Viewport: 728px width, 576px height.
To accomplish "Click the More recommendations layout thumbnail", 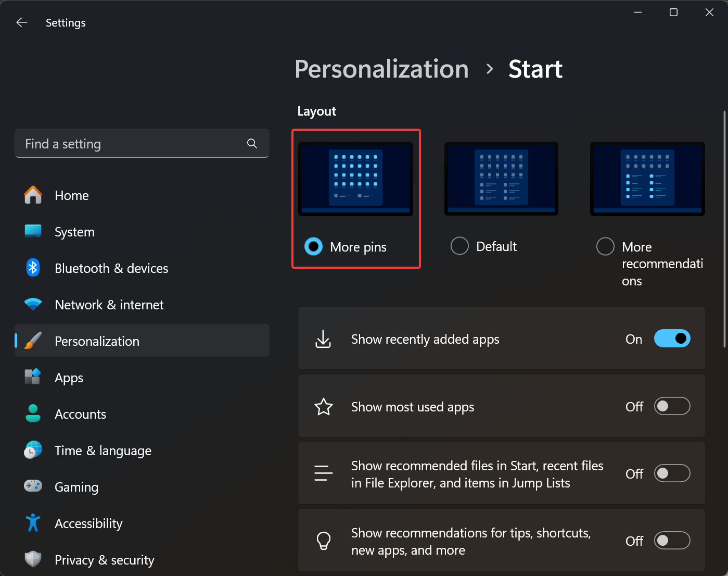I will (647, 179).
